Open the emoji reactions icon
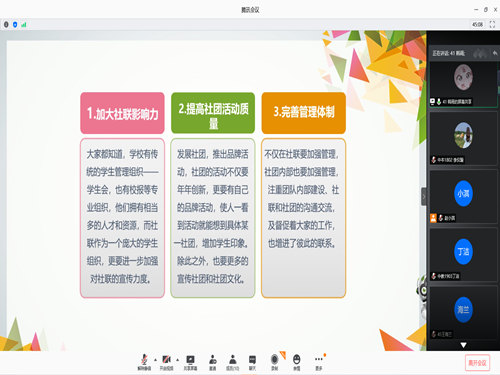The width and height of the screenshot is (500, 375). 296,362
